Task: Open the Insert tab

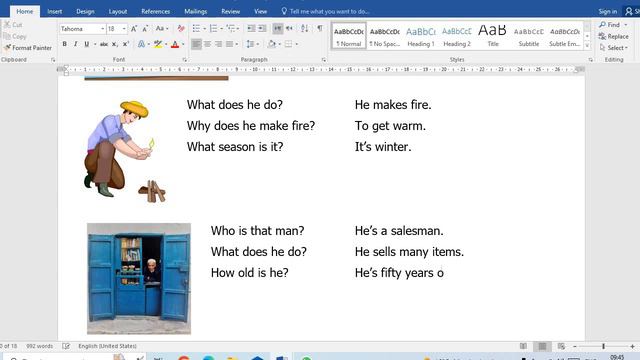Action: [55, 11]
